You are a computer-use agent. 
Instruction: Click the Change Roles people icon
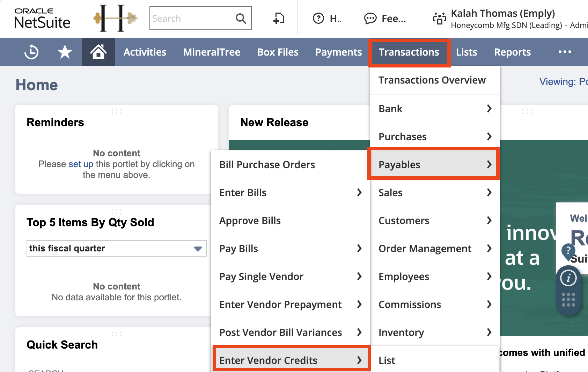coord(439,18)
